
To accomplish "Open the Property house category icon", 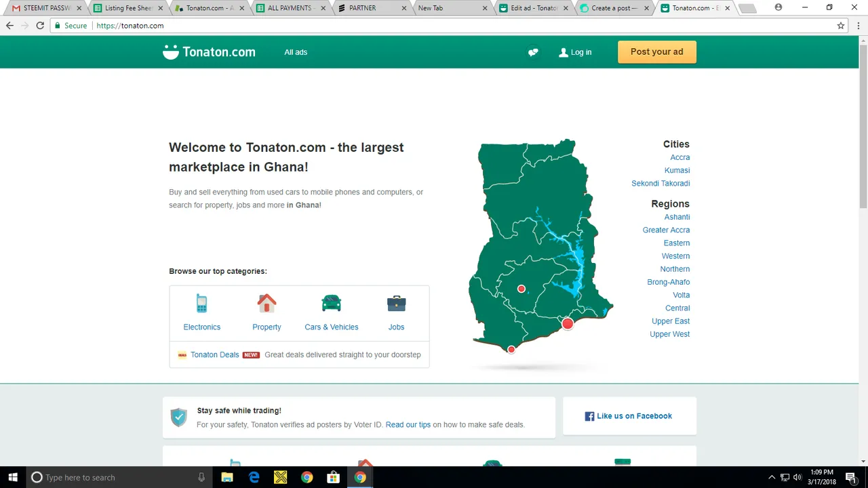I will (267, 303).
